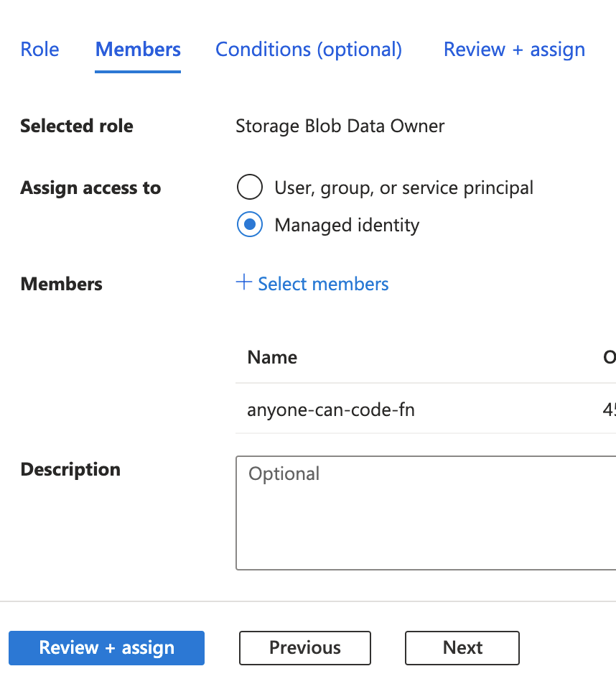Click the bold Members field label
Screen dimensions: 616x684
click(62, 285)
